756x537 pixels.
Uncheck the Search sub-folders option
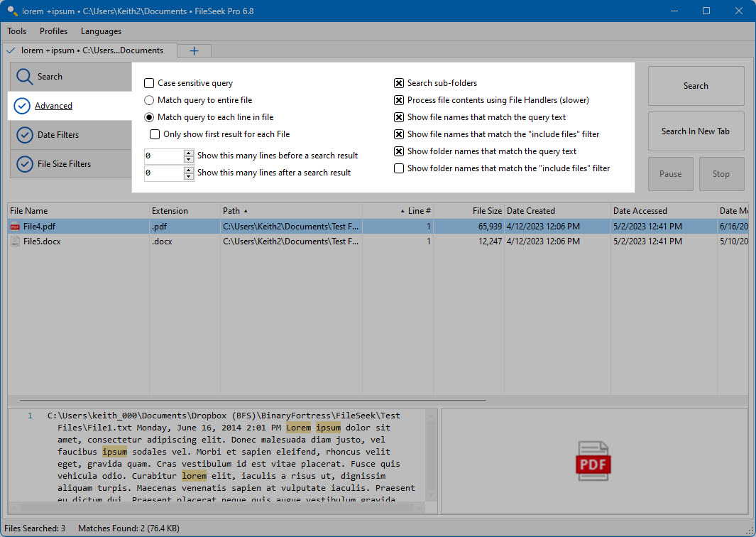point(399,83)
